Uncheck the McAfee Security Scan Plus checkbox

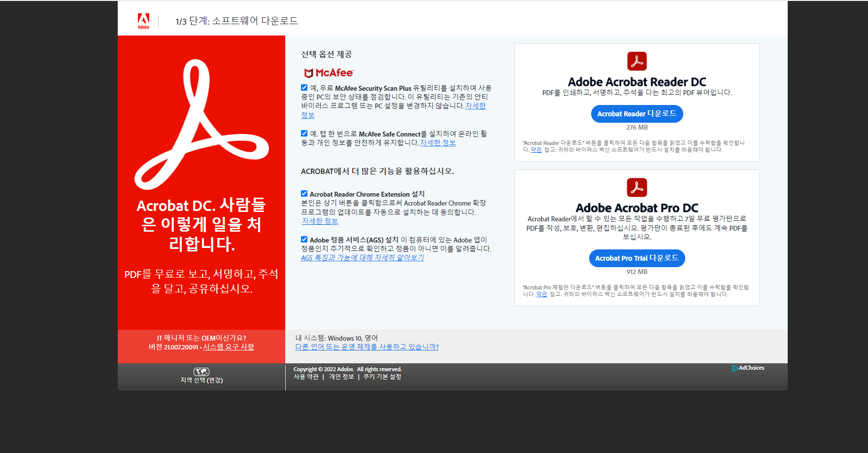[304, 87]
